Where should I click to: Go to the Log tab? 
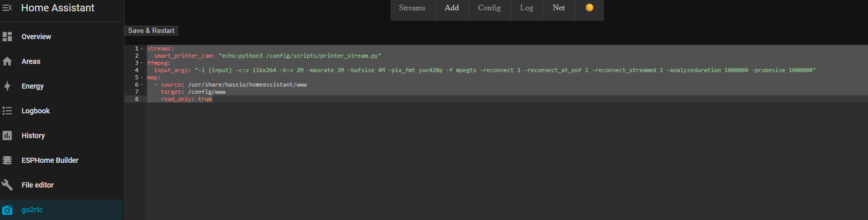pos(526,8)
